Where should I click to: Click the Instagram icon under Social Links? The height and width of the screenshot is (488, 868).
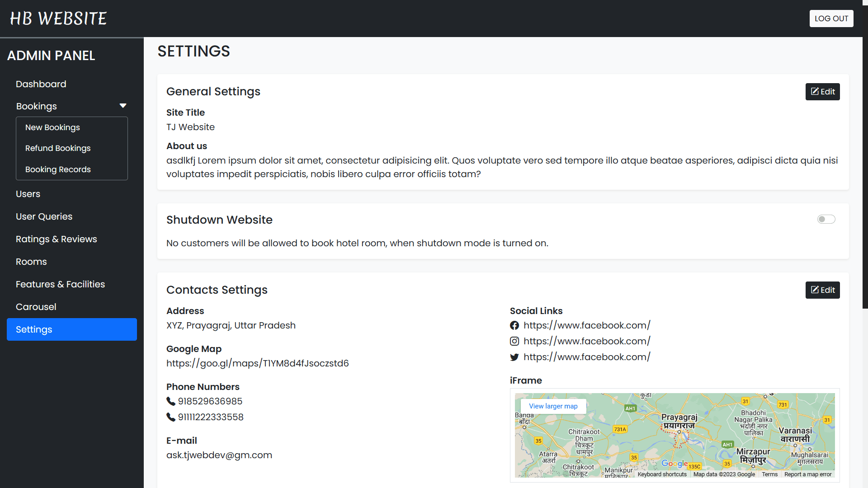(x=514, y=341)
